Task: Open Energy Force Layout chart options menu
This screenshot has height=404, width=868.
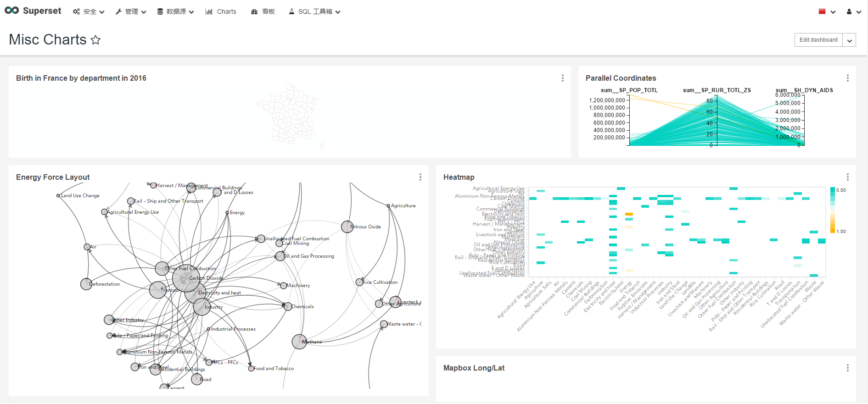Action: [420, 177]
